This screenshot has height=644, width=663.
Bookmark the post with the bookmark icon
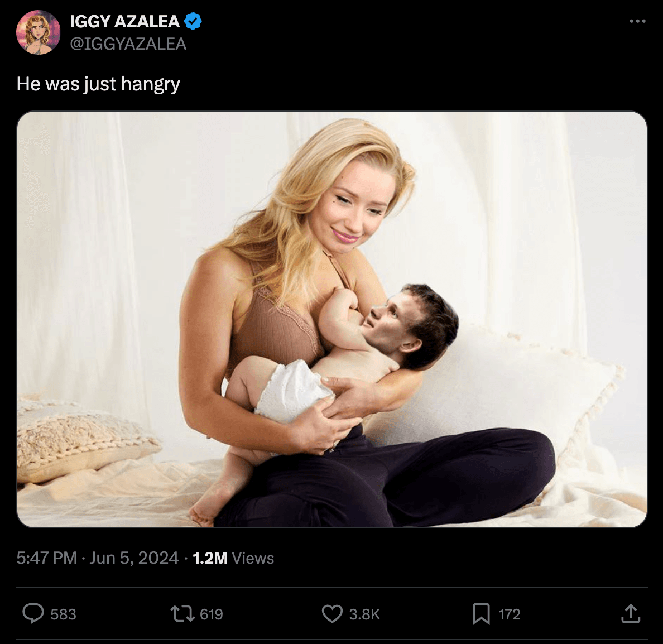481,614
